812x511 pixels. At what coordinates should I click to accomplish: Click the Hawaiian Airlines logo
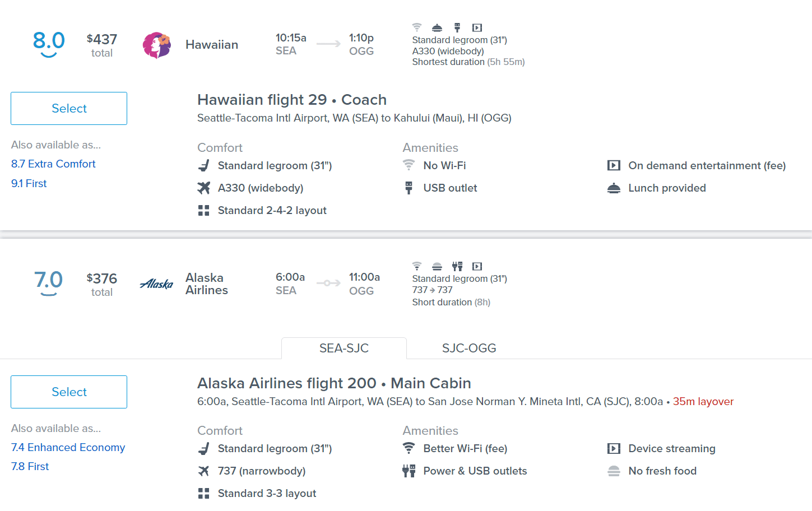156,45
